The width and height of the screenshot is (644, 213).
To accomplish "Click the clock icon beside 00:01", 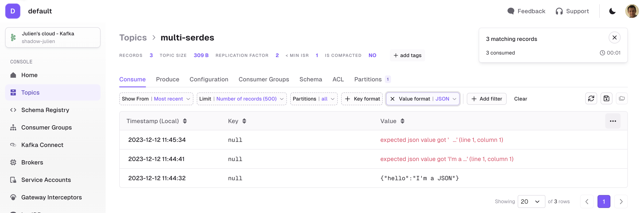I will (602, 53).
